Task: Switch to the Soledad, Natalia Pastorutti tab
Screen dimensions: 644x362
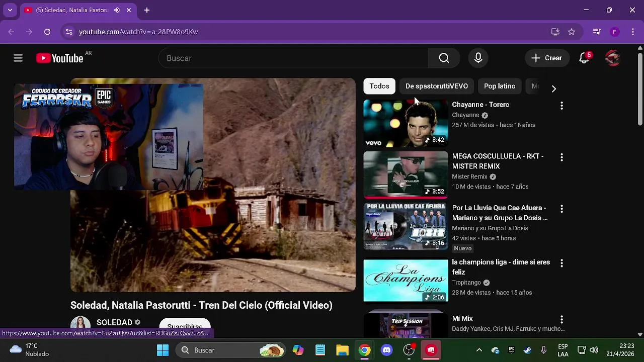Action: [71, 10]
